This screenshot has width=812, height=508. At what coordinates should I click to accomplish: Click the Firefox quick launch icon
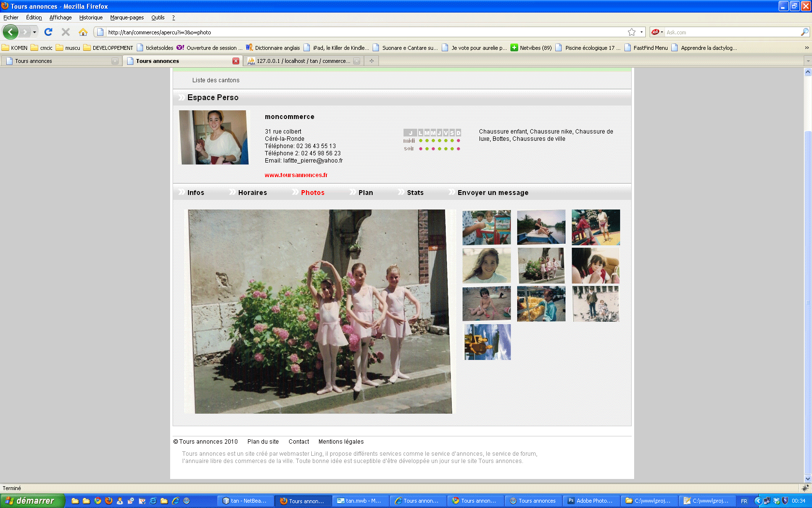point(109,501)
